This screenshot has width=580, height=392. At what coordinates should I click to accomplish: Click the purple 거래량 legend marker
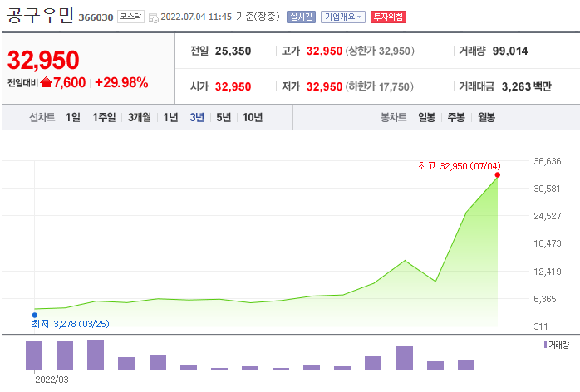[x=545, y=345]
